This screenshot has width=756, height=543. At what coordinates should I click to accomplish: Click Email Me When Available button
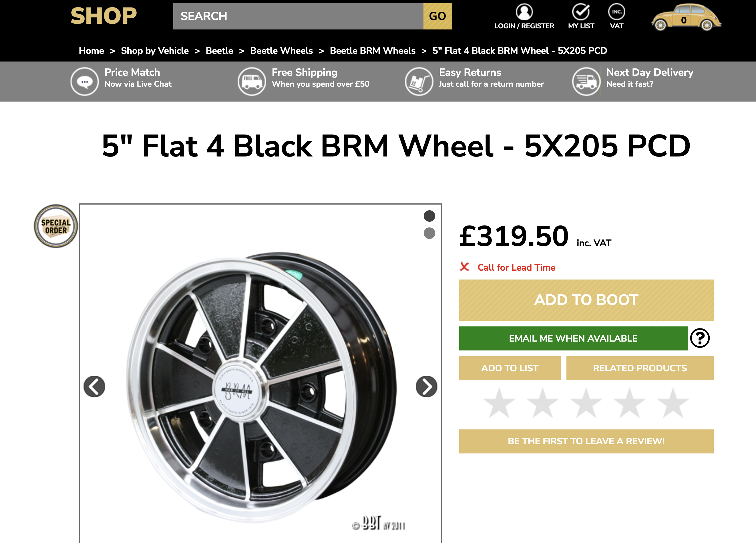tap(573, 338)
